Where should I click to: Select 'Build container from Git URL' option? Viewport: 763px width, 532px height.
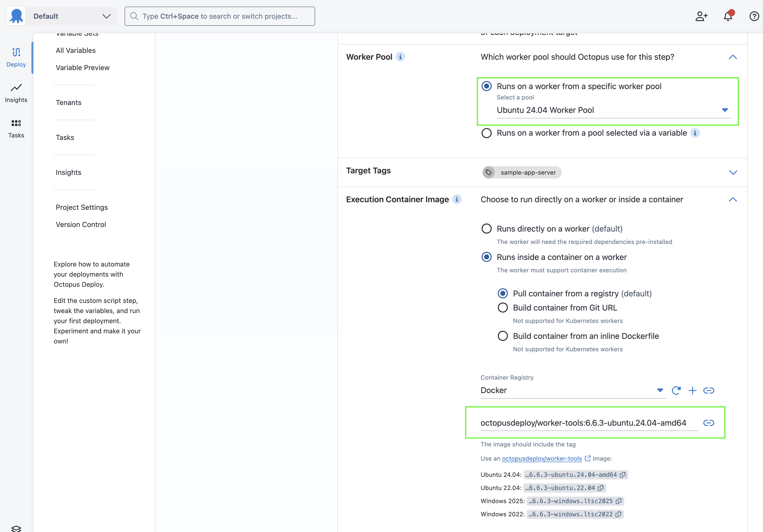(x=503, y=308)
